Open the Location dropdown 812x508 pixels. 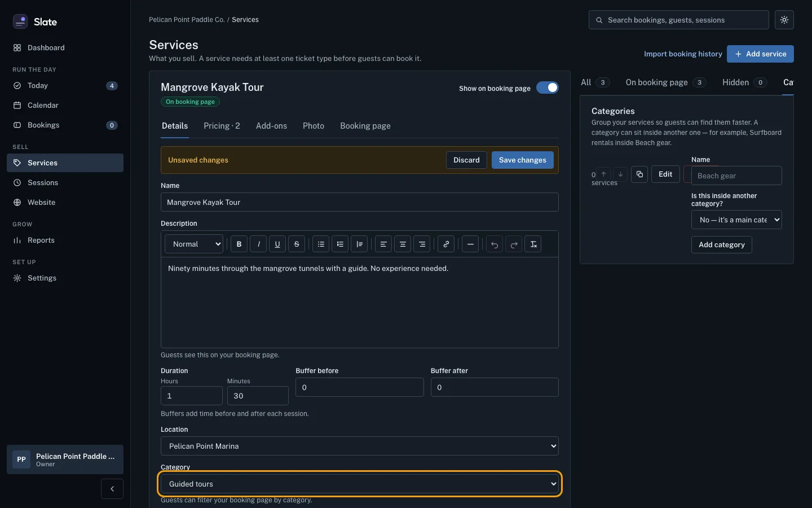(360, 446)
